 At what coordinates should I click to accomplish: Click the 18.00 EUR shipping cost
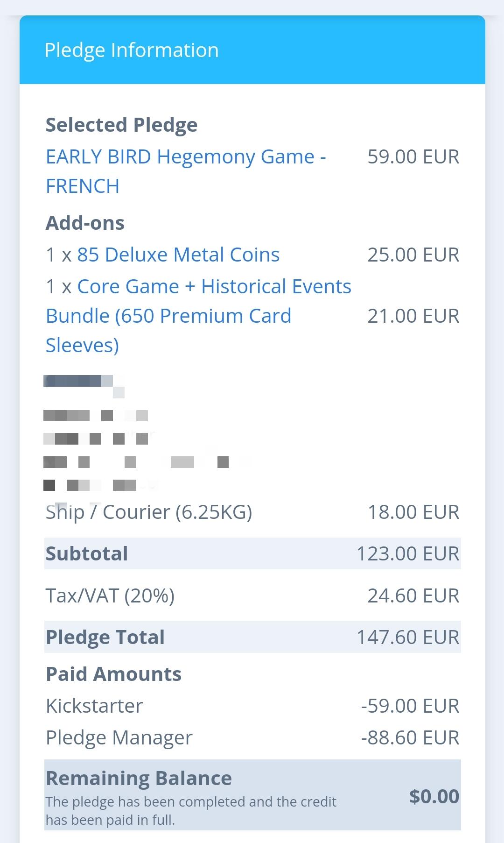413,512
